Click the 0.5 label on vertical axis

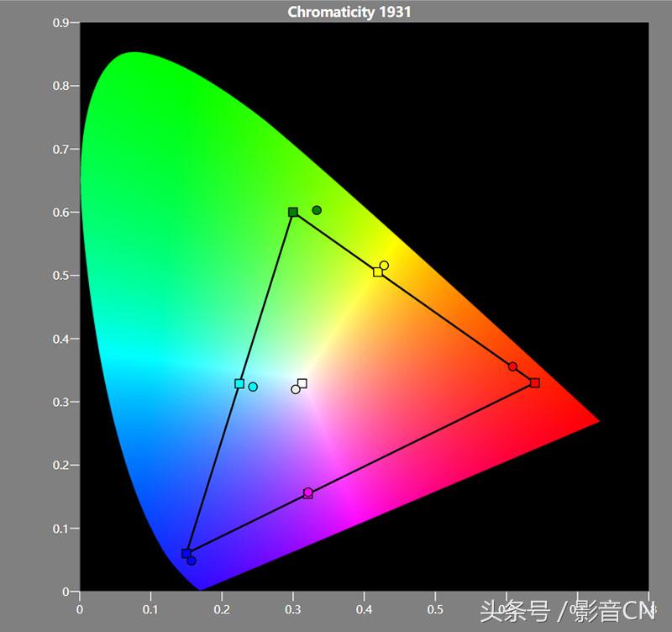point(60,276)
